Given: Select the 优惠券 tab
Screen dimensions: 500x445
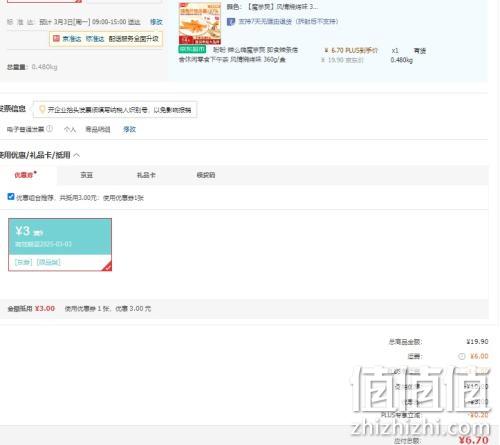Looking at the screenshot, I should (25, 175).
